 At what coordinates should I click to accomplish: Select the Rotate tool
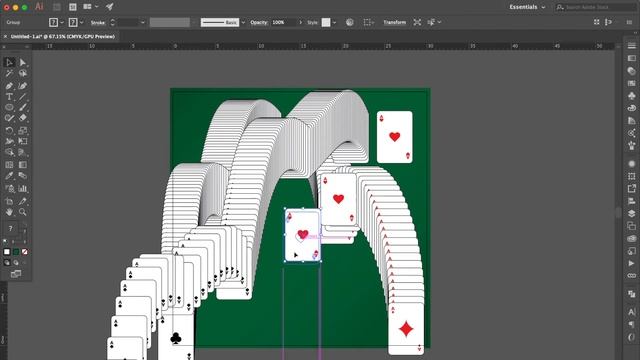click(x=9, y=131)
